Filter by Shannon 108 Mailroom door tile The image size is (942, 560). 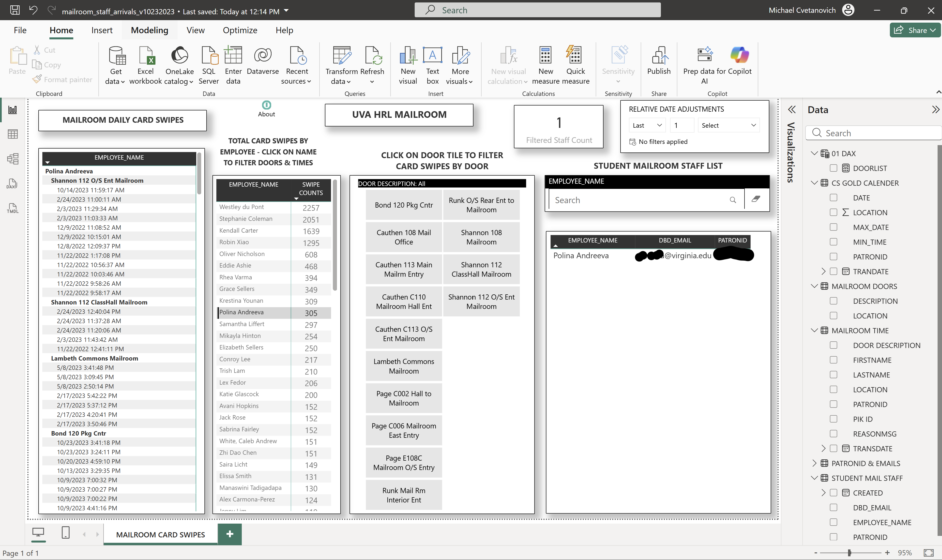tap(481, 237)
